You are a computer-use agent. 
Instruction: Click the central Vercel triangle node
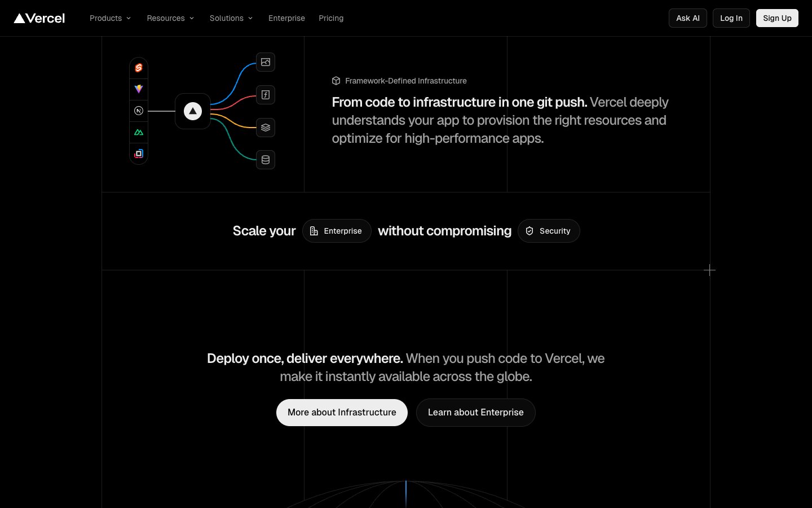[193, 111]
